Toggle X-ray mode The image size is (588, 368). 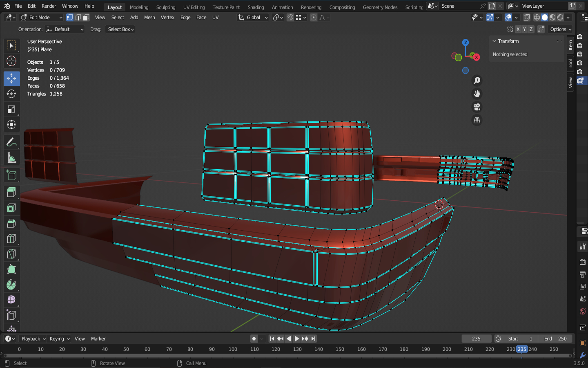pyautogui.click(x=527, y=18)
